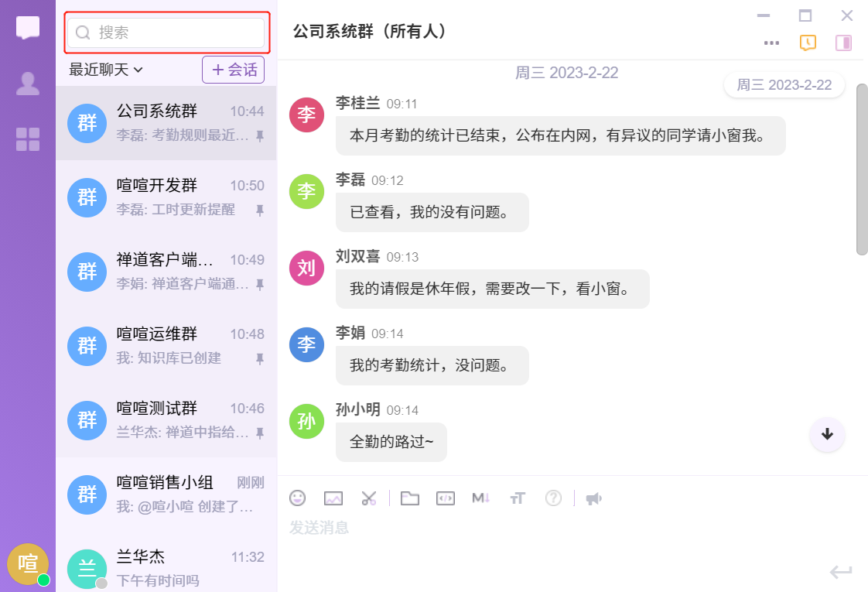Image resolution: width=868 pixels, height=592 pixels.
Task: Click the megaphone broadcast icon
Action: (593, 498)
